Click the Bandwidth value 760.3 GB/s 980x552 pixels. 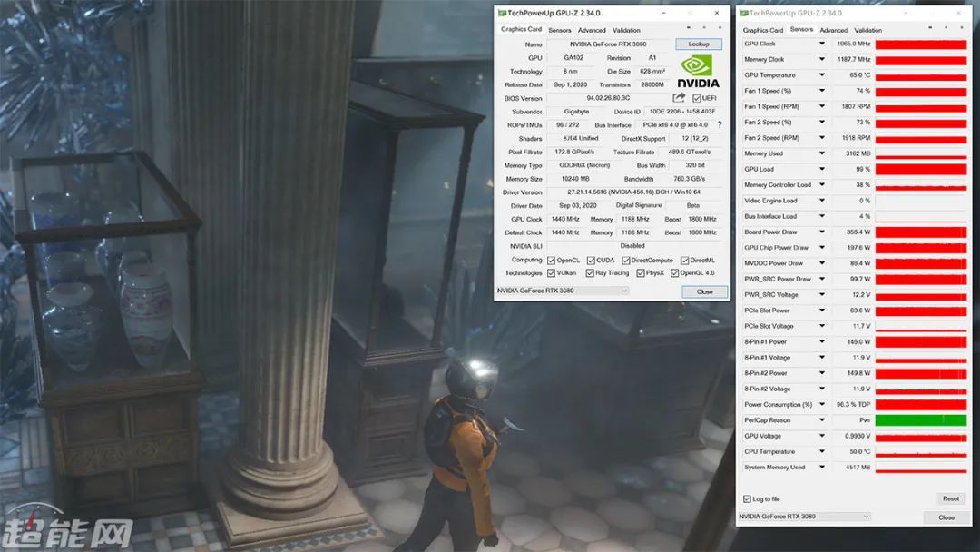[x=689, y=180]
